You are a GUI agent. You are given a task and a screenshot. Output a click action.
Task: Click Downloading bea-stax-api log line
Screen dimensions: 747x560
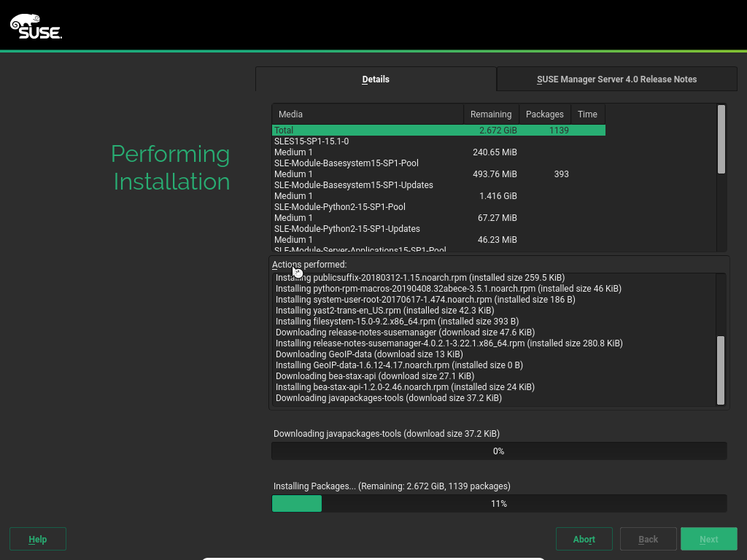coord(375,376)
